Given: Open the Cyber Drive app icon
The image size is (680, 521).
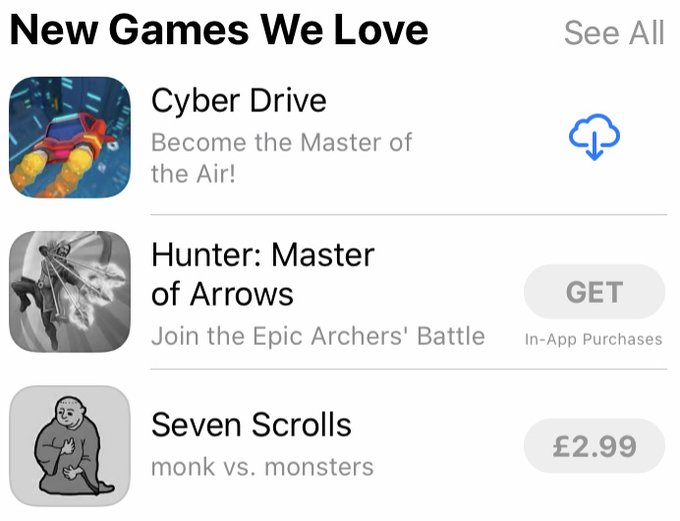Looking at the screenshot, I should pyautogui.click(x=69, y=137).
